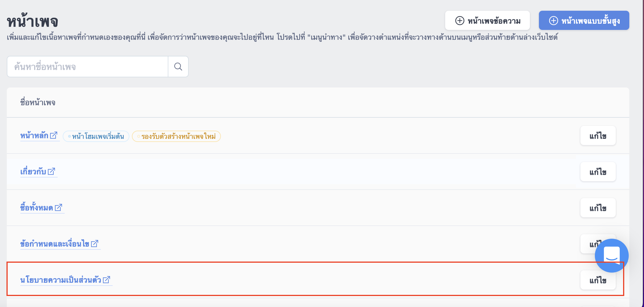
Task: Click plus icon on หน้าเพจแบบขั้นสูง button
Action: (x=553, y=21)
